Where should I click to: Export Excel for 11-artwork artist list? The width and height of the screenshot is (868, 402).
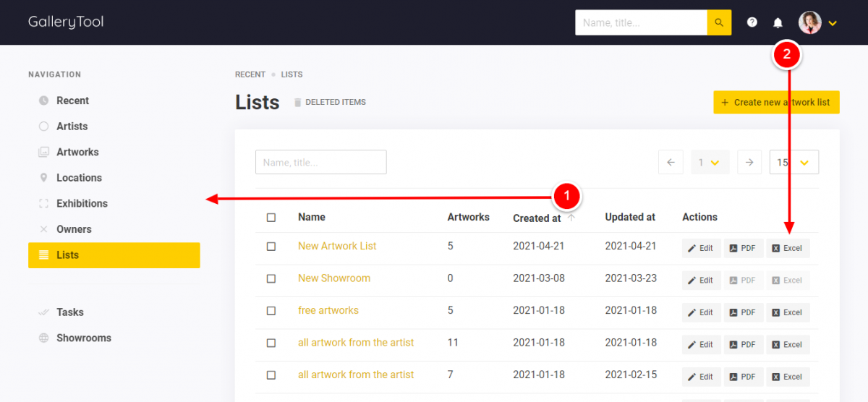tap(788, 345)
